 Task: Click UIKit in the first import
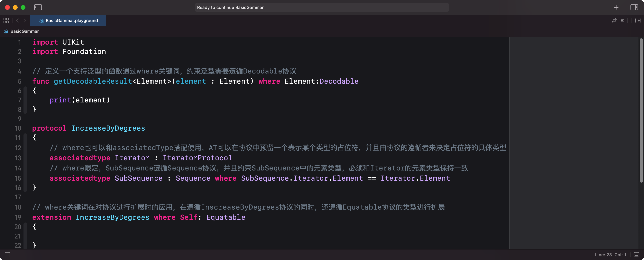point(73,42)
